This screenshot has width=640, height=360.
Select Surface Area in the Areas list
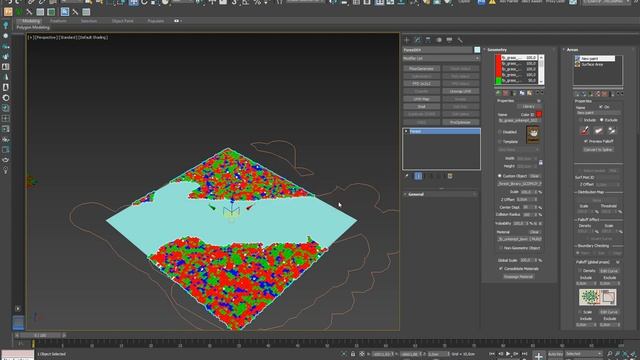(592, 64)
